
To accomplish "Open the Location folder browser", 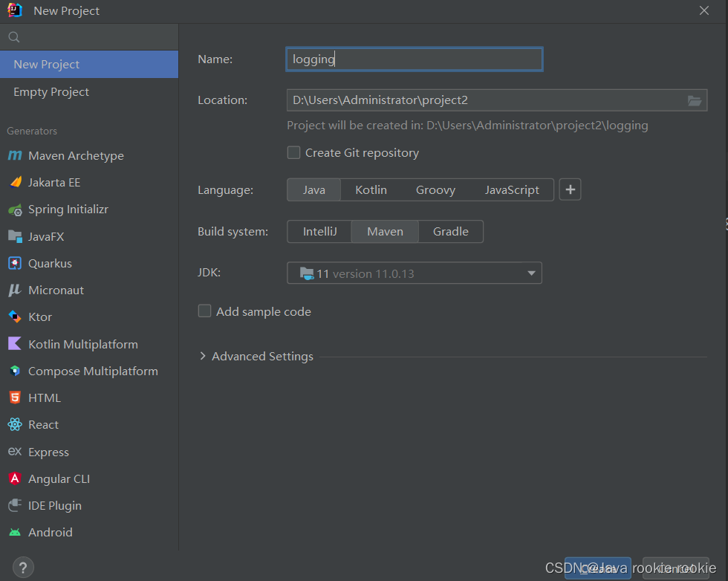I will coord(695,100).
